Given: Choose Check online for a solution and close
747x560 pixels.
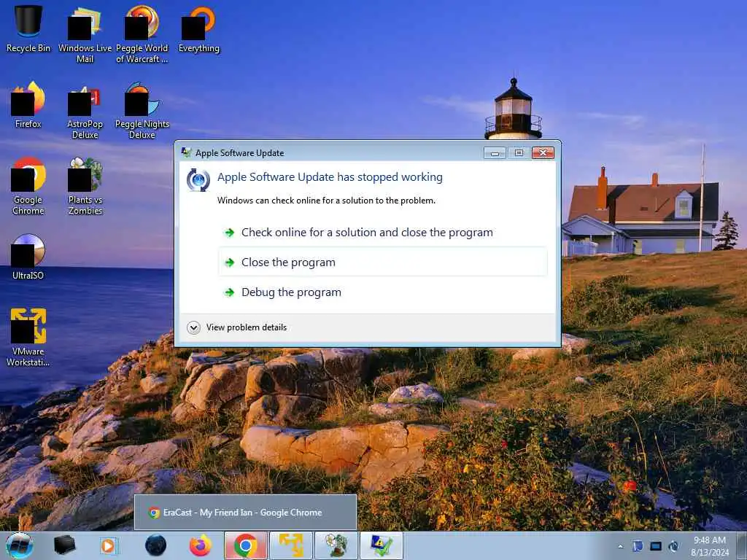Looking at the screenshot, I should click(x=382, y=233).
